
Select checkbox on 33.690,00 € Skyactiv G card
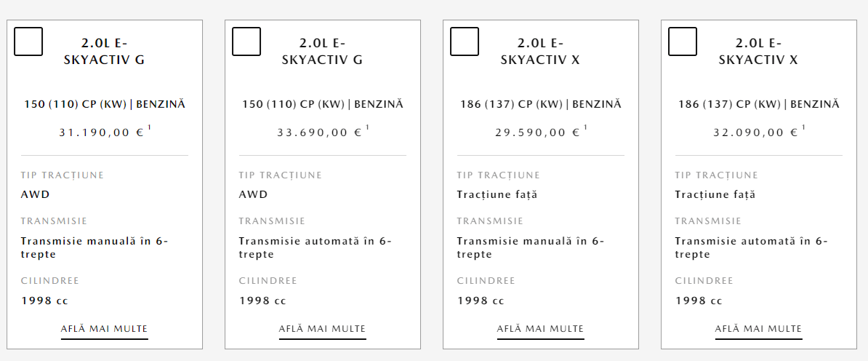(x=246, y=41)
